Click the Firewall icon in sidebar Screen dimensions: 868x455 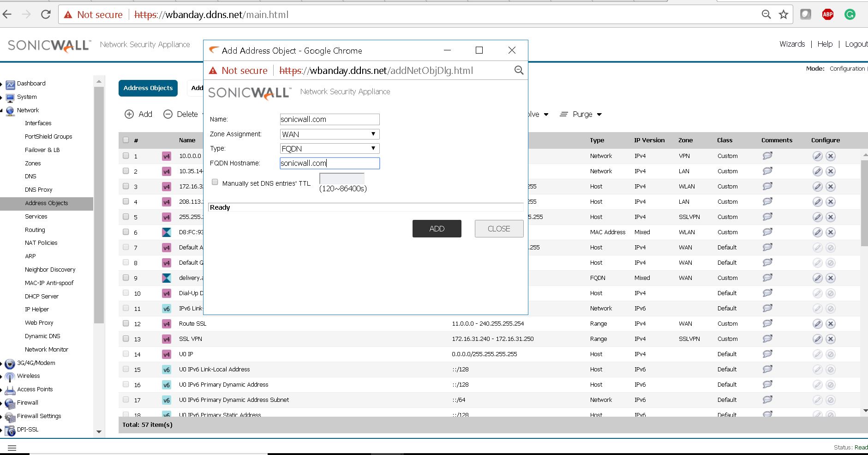point(10,403)
